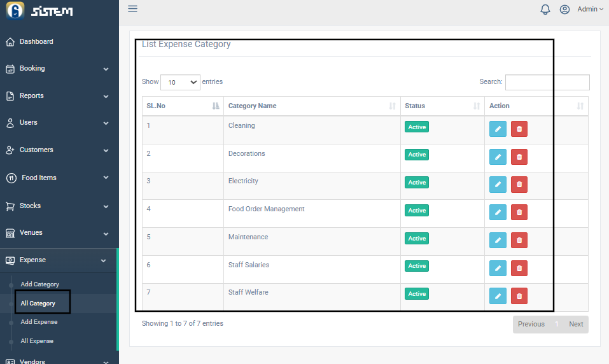Delete the Food Order Management category
Viewport: 609px width, 364px height.
coord(519,213)
